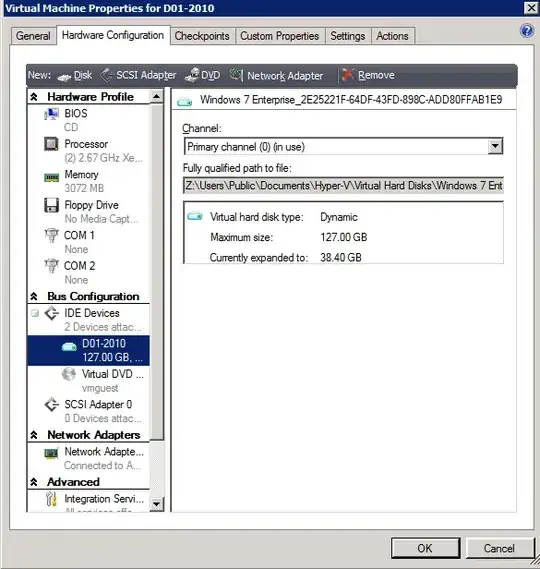Image resolution: width=540 pixels, height=569 pixels.
Task: Collapse the Advanced section
Action: [34, 482]
